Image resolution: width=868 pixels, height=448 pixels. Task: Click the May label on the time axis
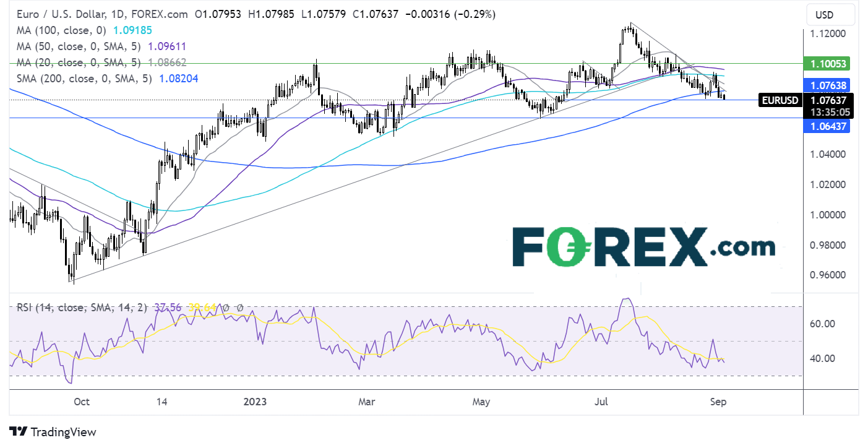click(481, 402)
